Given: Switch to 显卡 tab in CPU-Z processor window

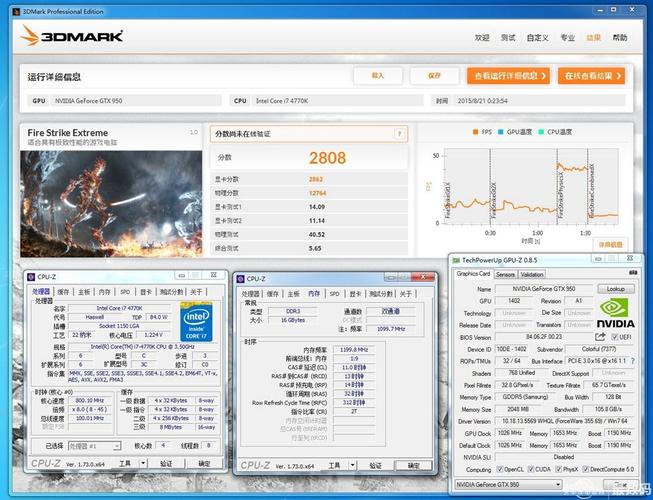Looking at the screenshot, I should [x=146, y=292].
